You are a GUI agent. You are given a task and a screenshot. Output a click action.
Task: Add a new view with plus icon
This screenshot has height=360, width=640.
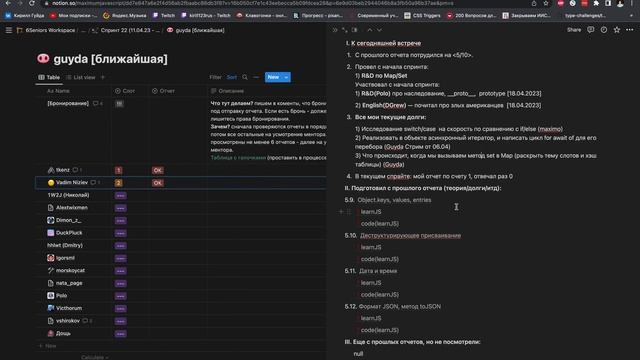tap(103, 77)
